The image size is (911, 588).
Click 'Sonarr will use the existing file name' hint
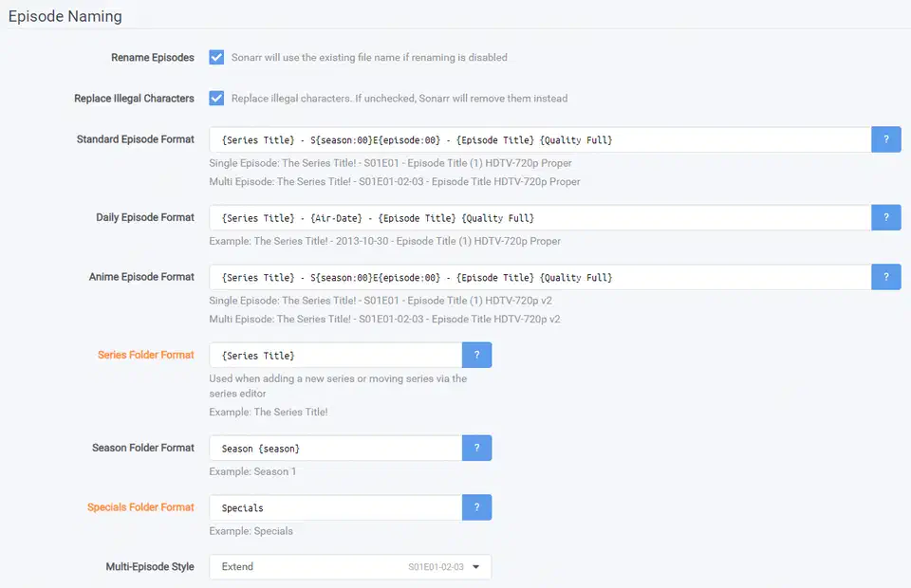point(369,58)
